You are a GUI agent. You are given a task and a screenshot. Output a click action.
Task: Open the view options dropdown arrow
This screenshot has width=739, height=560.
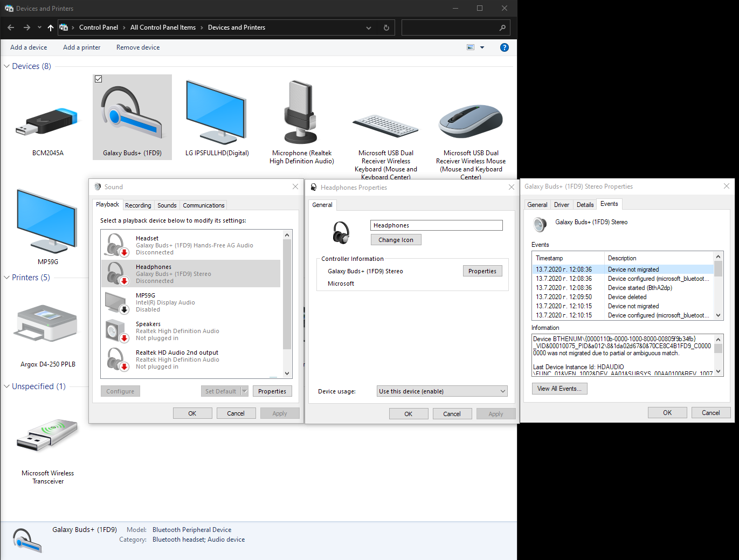[x=482, y=47]
